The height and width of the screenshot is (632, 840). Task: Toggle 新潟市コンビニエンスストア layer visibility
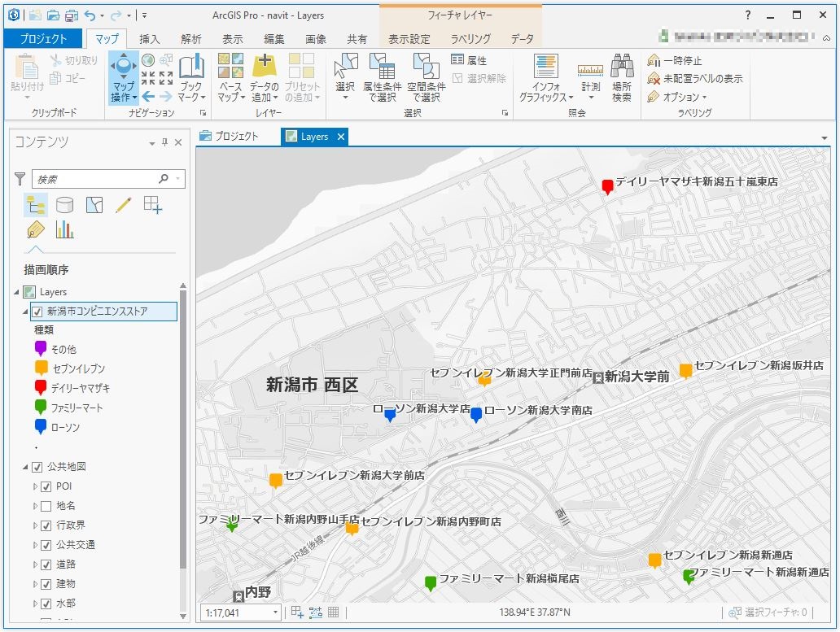coord(37,312)
